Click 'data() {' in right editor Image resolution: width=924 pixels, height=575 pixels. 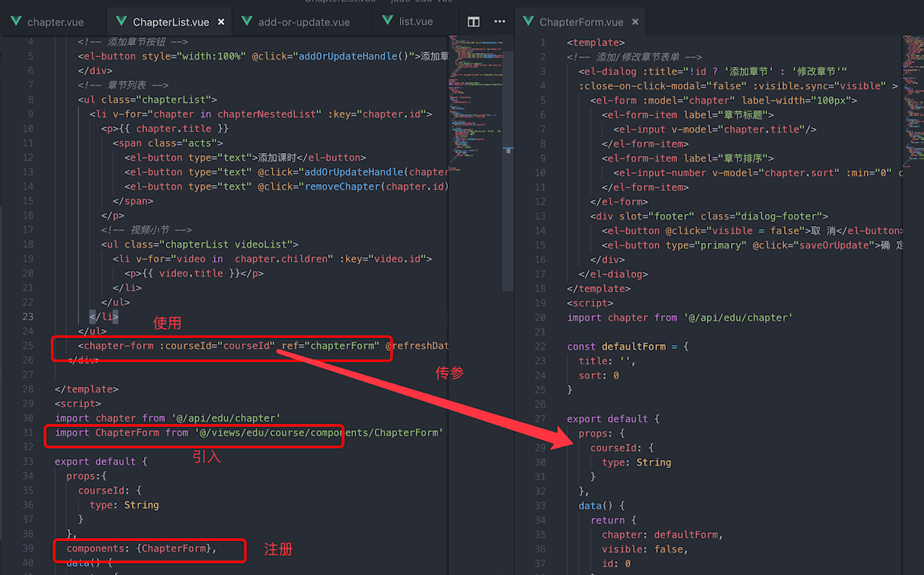[602, 506]
